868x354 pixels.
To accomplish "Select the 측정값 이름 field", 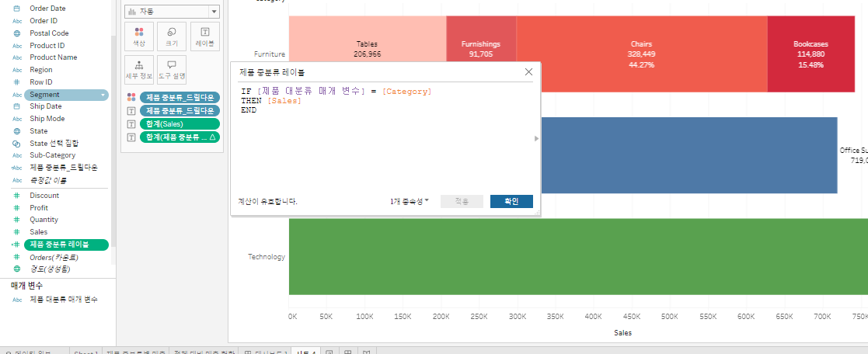I will (48, 180).
